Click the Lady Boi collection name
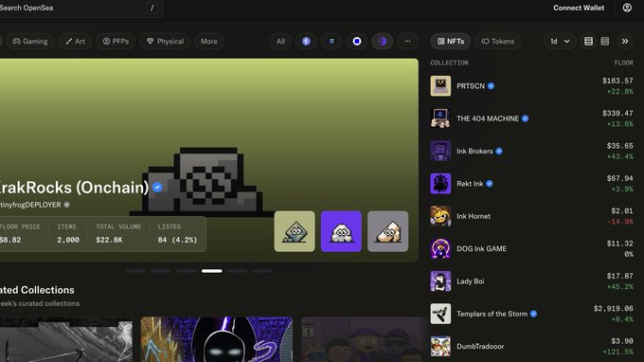Image resolution: width=644 pixels, height=362 pixels. pos(471,281)
